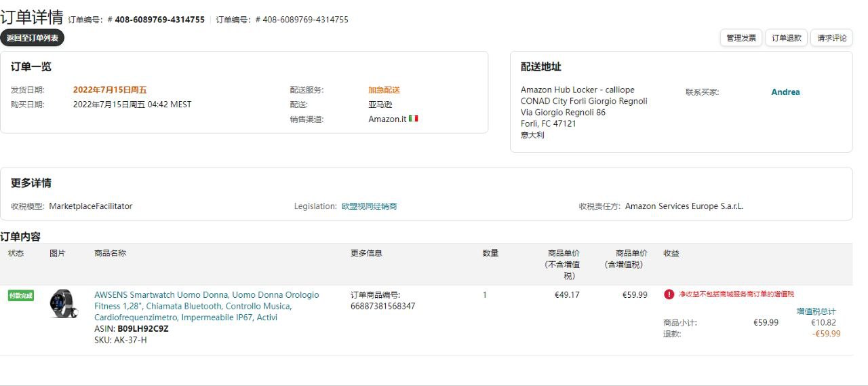Click unit price €59.99 in 含增值税 column
This screenshot has height=386, width=868.
(x=635, y=295)
